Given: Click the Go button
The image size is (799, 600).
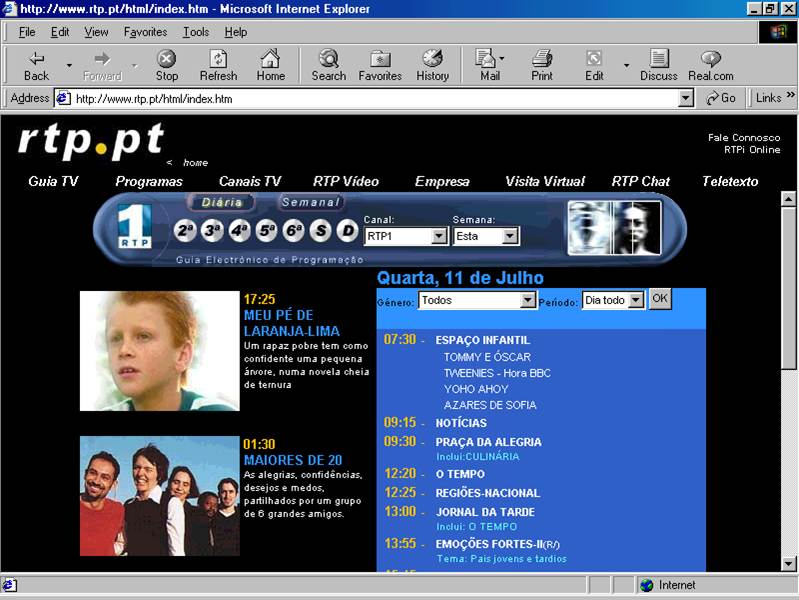Looking at the screenshot, I should [x=721, y=98].
